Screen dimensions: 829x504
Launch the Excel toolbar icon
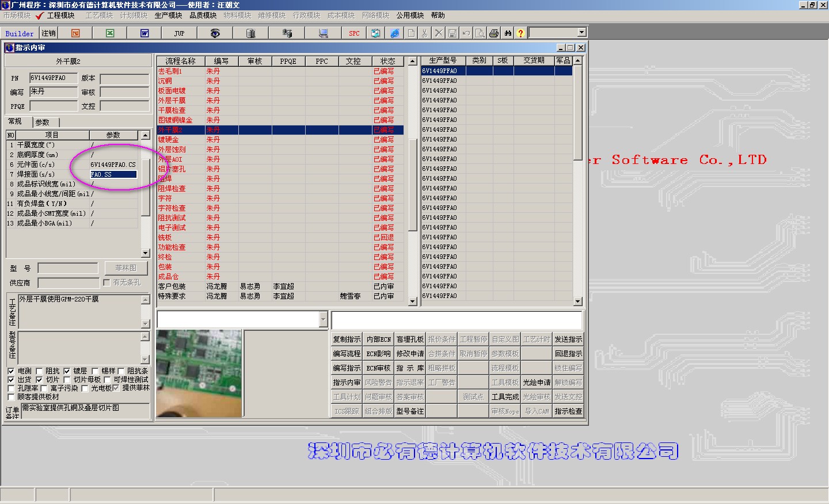point(110,33)
